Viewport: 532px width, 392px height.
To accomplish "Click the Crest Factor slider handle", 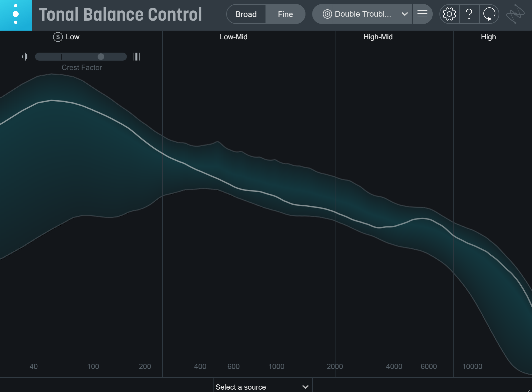I will click(x=101, y=57).
